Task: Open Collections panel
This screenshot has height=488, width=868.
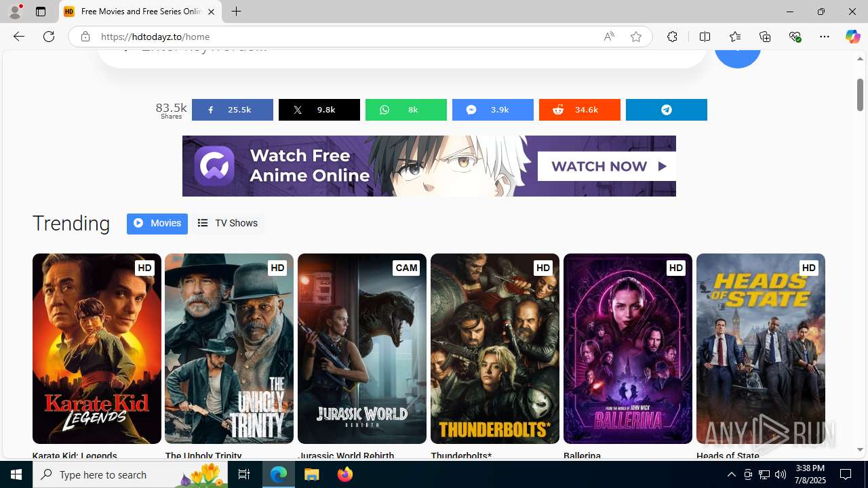Action: [765, 37]
